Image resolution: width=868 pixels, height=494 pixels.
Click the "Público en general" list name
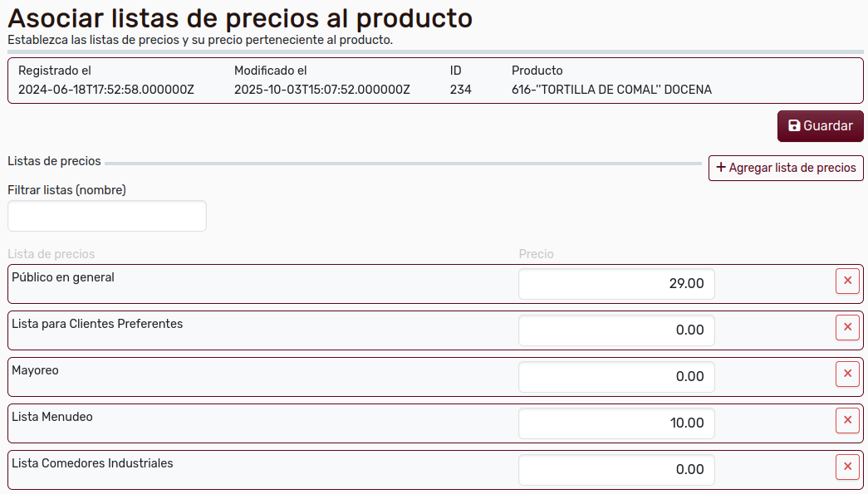pyautogui.click(x=62, y=277)
